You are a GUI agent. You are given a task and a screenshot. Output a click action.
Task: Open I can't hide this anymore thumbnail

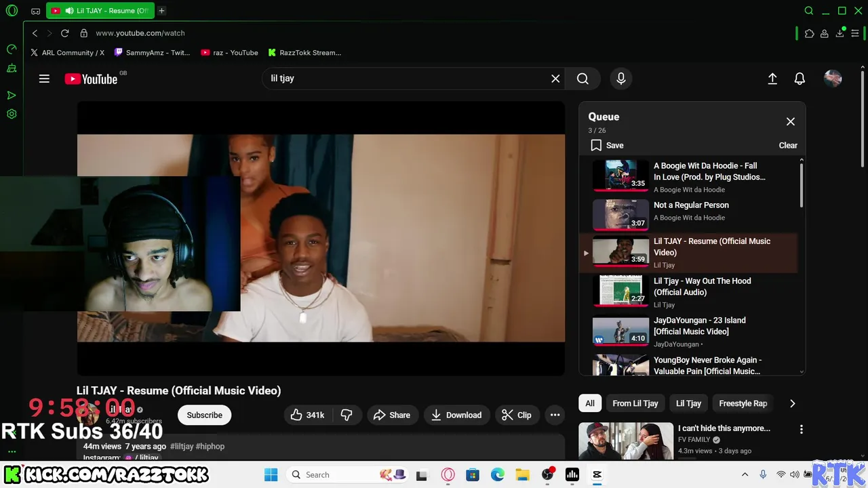click(626, 441)
